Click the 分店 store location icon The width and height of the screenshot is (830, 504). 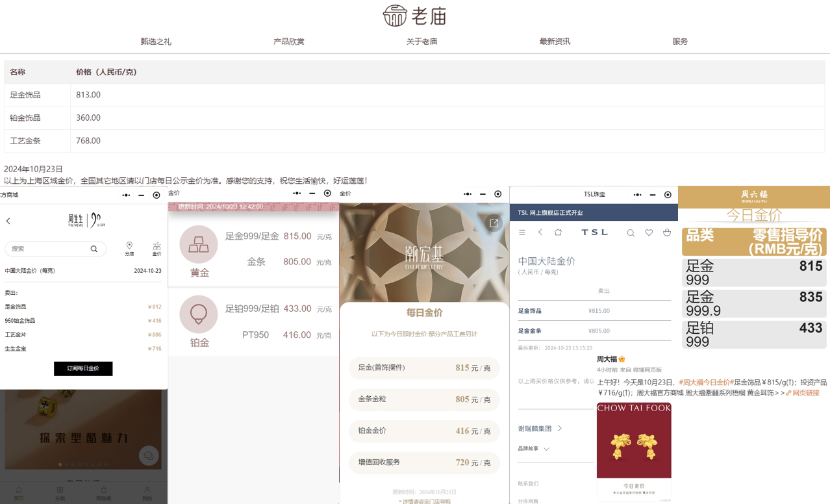[x=129, y=247]
